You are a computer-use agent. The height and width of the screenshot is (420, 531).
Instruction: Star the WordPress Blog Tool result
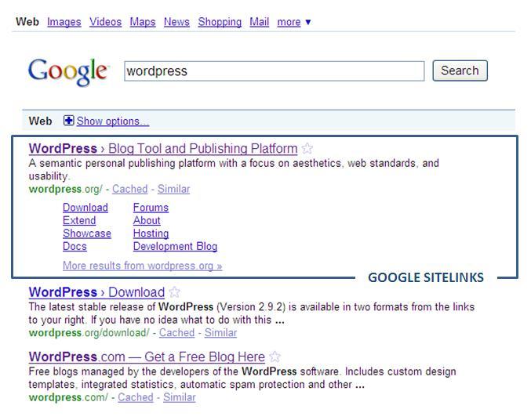pyautogui.click(x=307, y=148)
